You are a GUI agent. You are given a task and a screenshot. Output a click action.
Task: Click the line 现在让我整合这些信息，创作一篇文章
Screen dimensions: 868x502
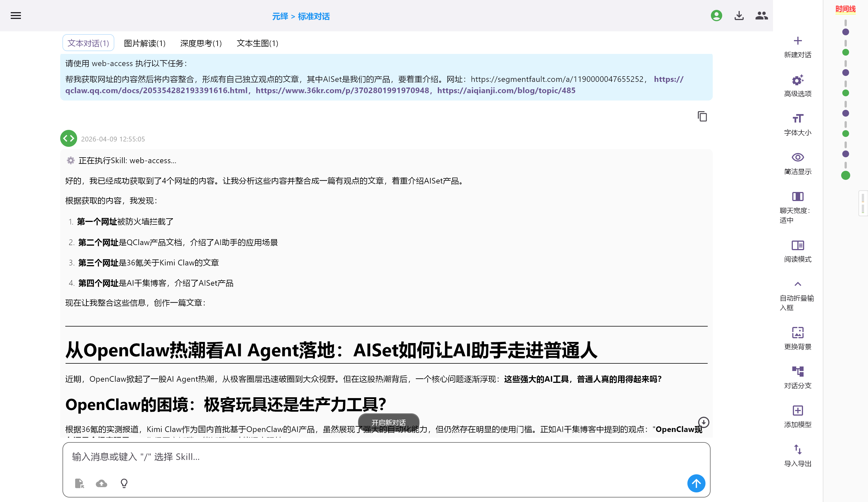click(x=136, y=302)
